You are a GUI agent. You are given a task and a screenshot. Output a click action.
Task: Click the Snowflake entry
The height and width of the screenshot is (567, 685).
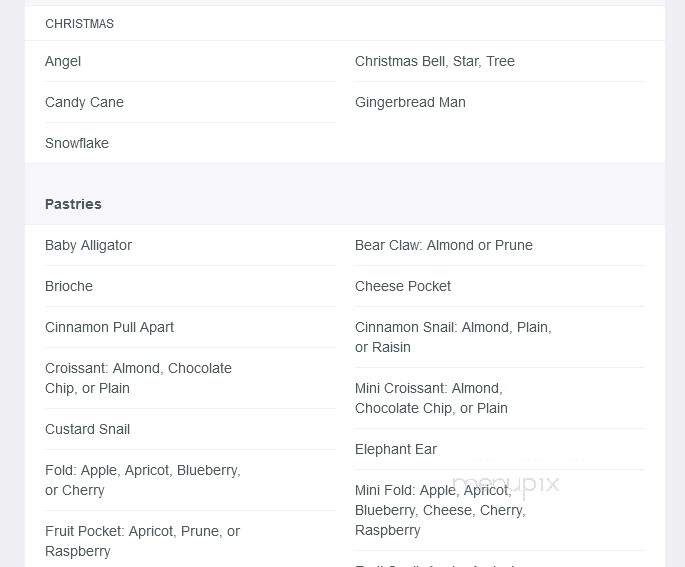tap(77, 143)
